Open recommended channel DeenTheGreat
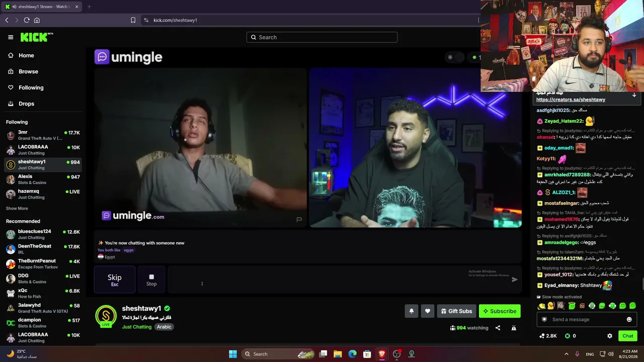 [43, 249]
